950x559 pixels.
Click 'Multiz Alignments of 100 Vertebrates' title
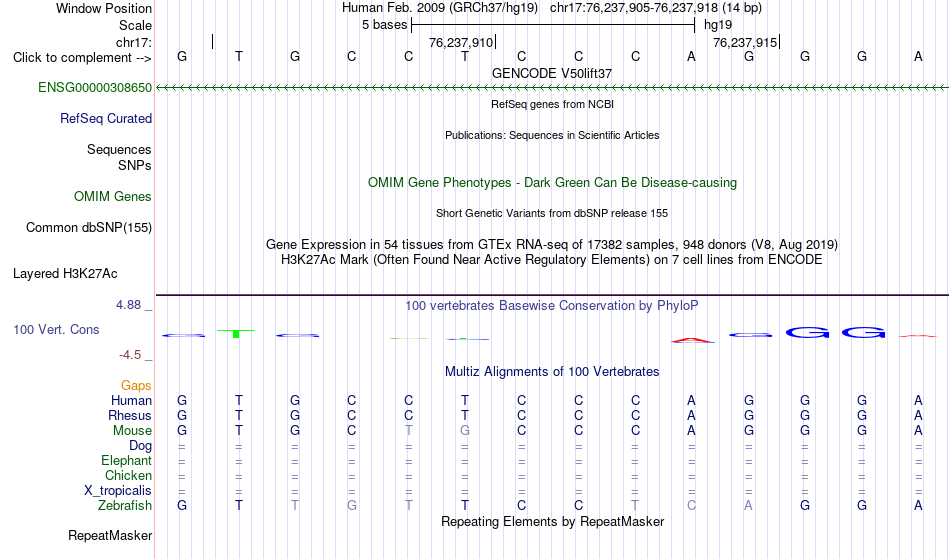coord(552,372)
